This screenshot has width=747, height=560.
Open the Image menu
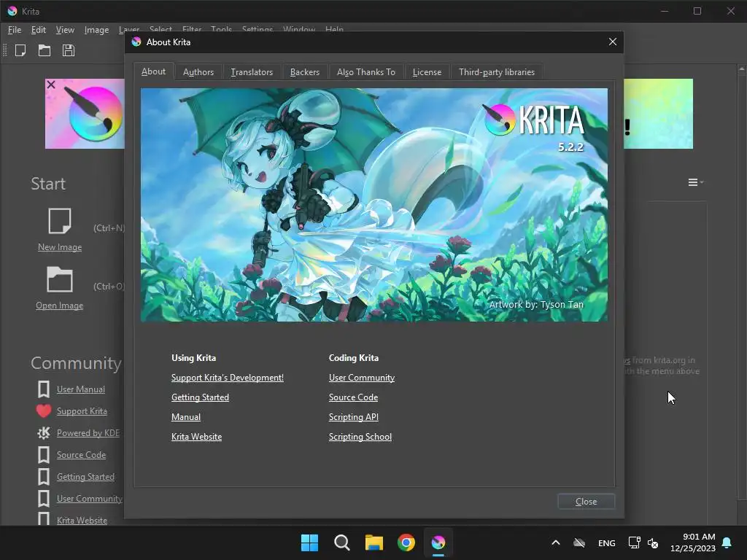96,30
